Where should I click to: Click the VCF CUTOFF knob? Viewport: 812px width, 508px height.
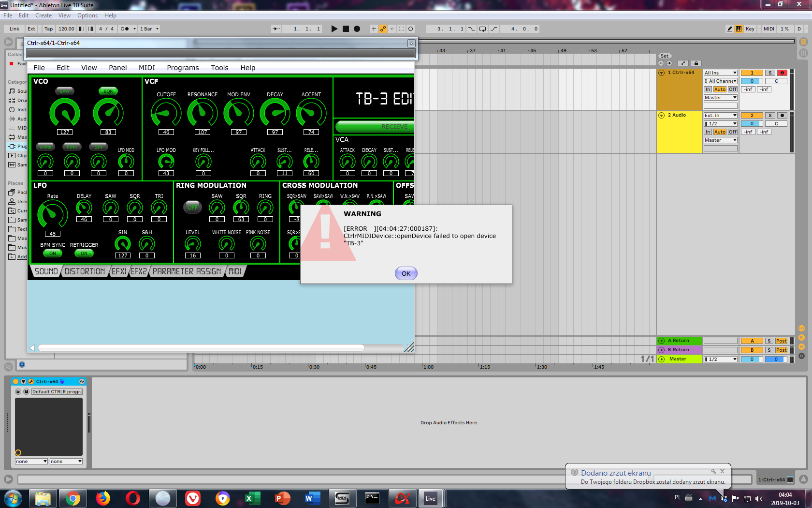(x=166, y=113)
